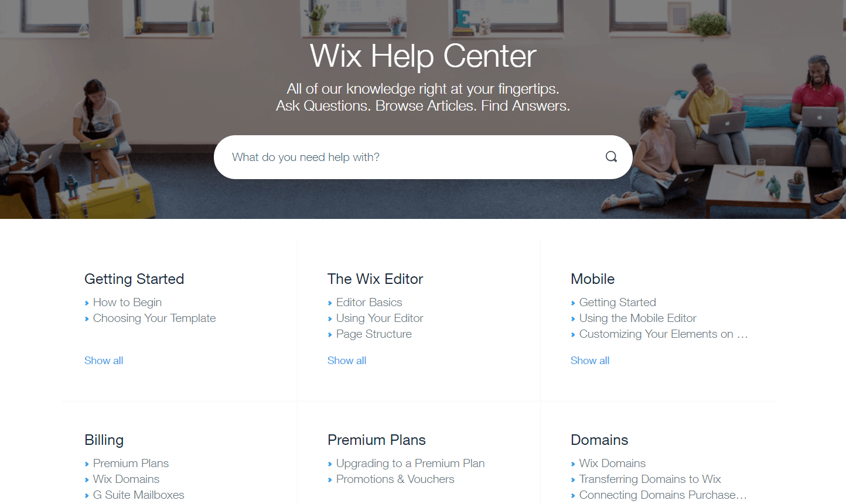
Task: Open Page Structure link
Action: pos(374,334)
